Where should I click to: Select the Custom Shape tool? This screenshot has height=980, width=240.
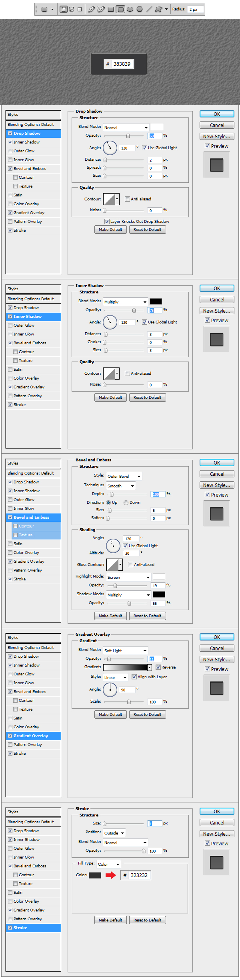click(x=159, y=9)
